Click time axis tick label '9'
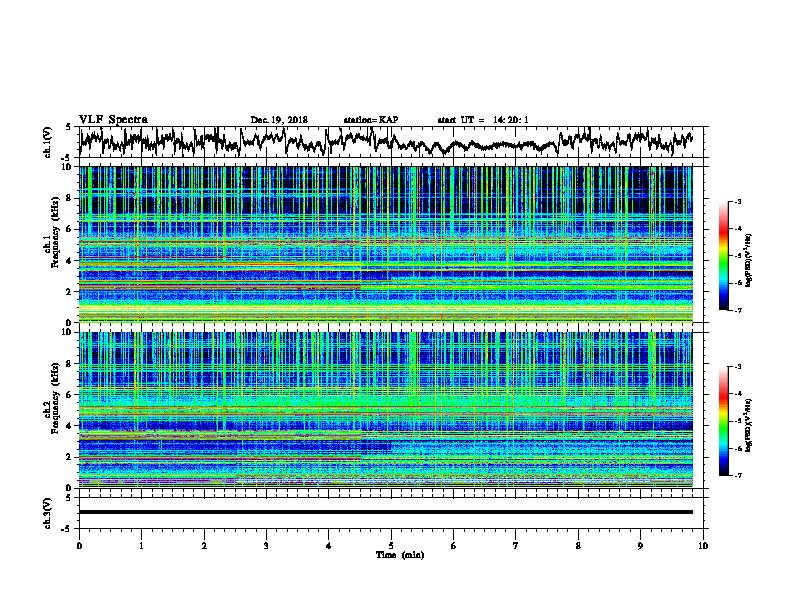Viewport: 792px width, 612px height. coord(640,546)
